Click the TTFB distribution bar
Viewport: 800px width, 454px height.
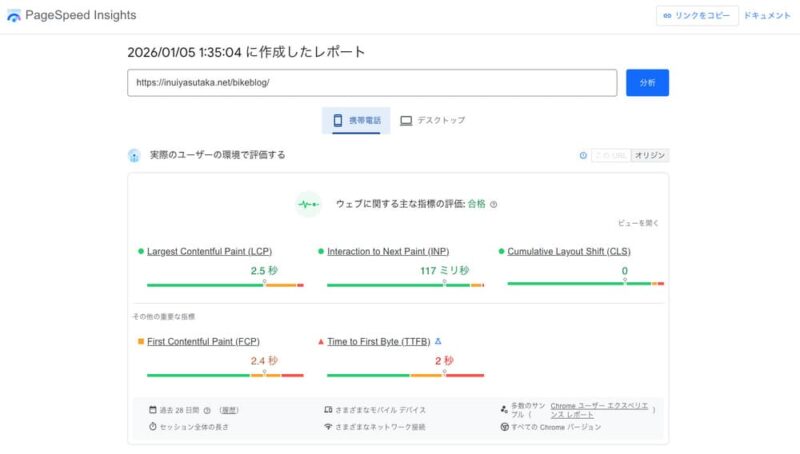click(x=405, y=375)
